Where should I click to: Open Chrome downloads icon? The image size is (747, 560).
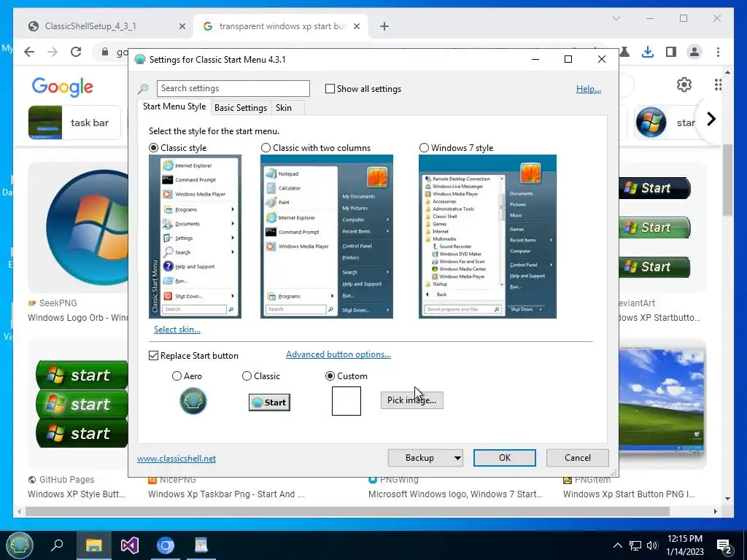[x=648, y=52]
